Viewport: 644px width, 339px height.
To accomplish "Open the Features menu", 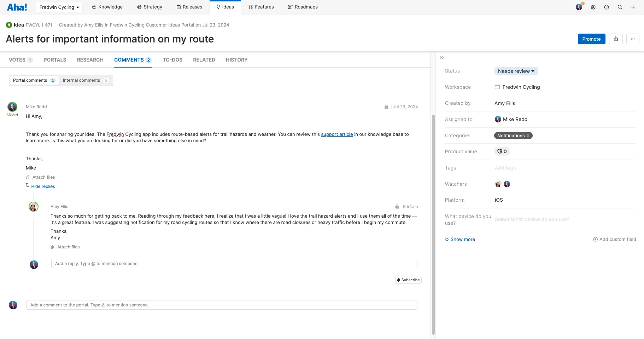I will (x=261, y=7).
